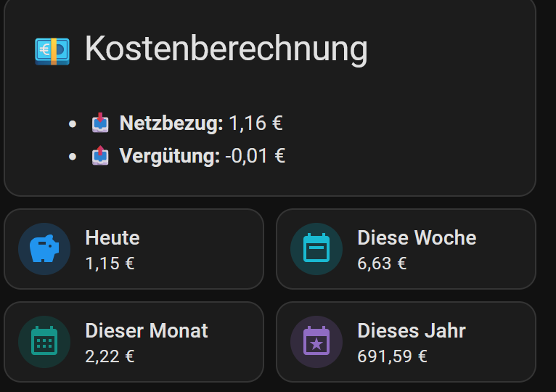Screen dimensions: 556x392
Task: Click the 2,22 € monthly cost value
Action: 110,356
